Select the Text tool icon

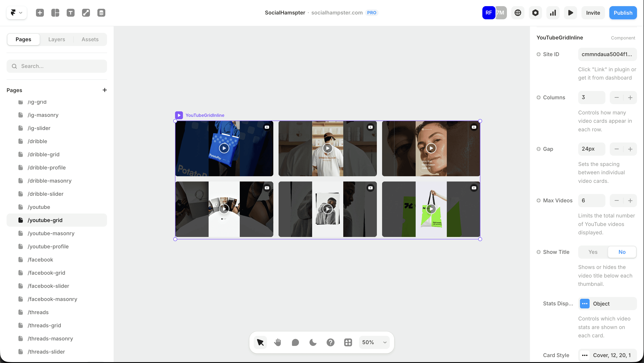tap(70, 13)
